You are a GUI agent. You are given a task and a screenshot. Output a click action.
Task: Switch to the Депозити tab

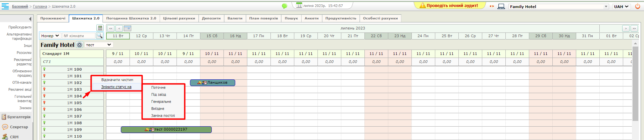[211, 18]
